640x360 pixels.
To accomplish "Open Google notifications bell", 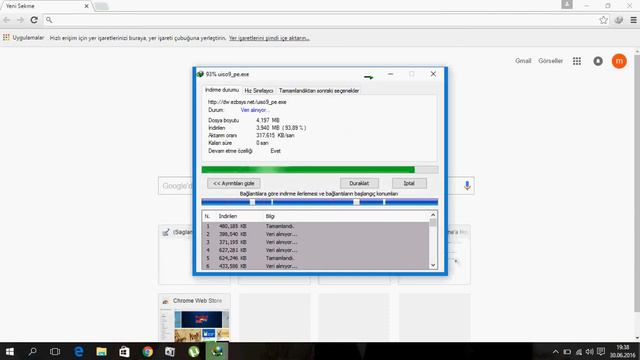I will tap(598, 61).
